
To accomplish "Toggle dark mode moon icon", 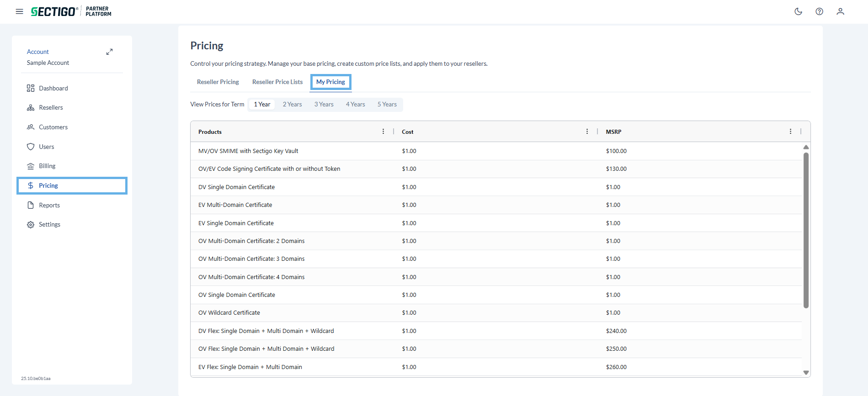I will (799, 11).
